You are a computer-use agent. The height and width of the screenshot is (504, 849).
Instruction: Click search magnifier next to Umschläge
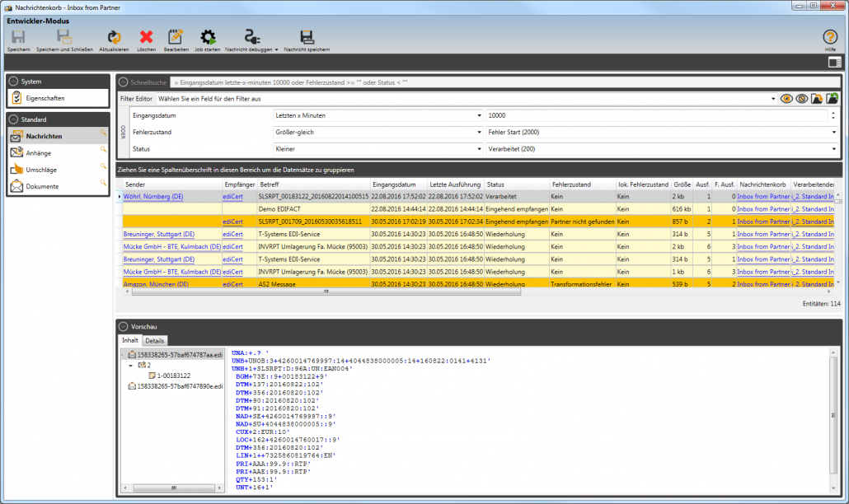click(103, 166)
